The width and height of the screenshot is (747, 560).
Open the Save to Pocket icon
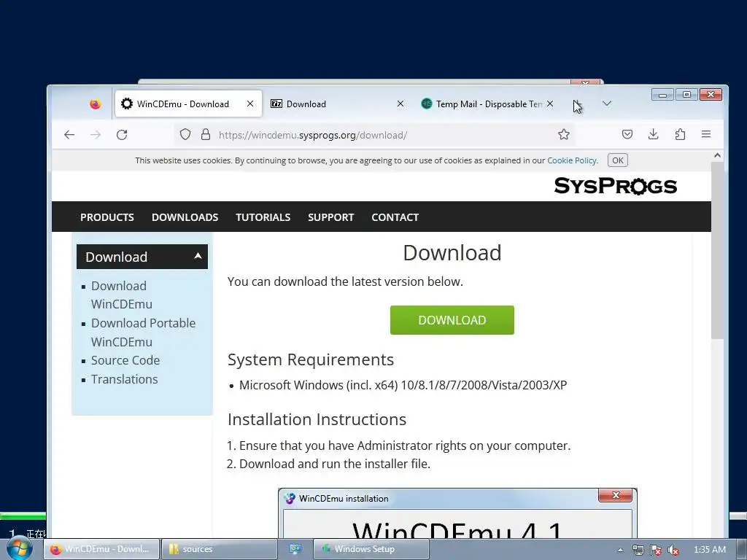[627, 135]
